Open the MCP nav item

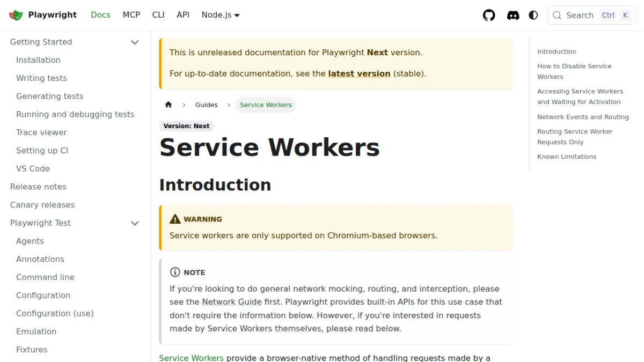point(131,15)
